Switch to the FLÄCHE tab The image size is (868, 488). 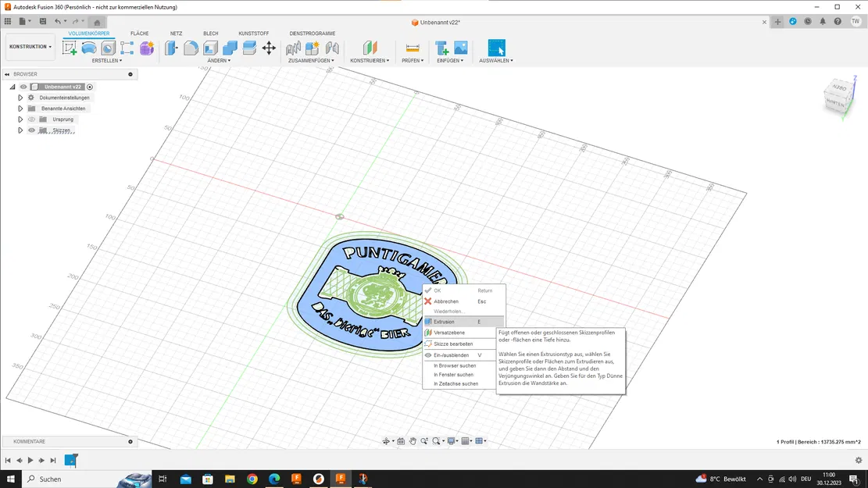139,34
